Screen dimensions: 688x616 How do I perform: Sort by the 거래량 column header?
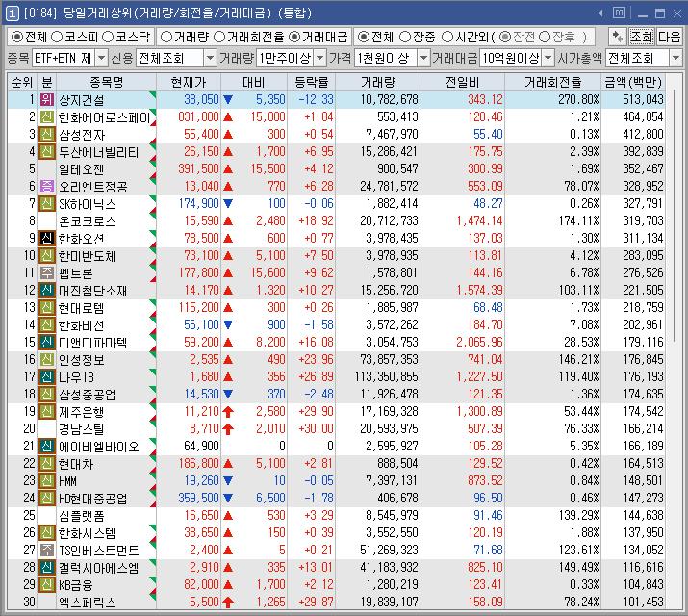378,82
